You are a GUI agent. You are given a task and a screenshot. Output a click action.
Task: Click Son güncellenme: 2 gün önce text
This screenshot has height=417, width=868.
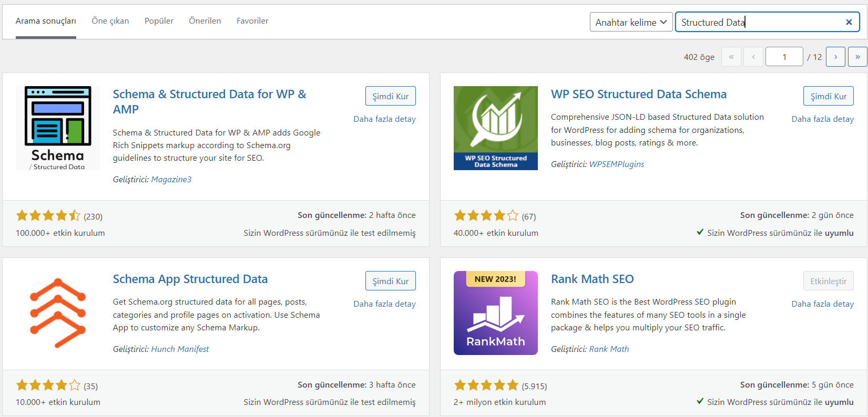[797, 215]
